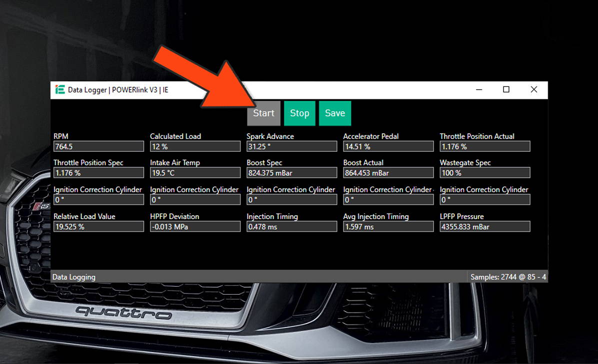Click the Ignition Correction field below Wastegate Spec

click(x=484, y=200)
